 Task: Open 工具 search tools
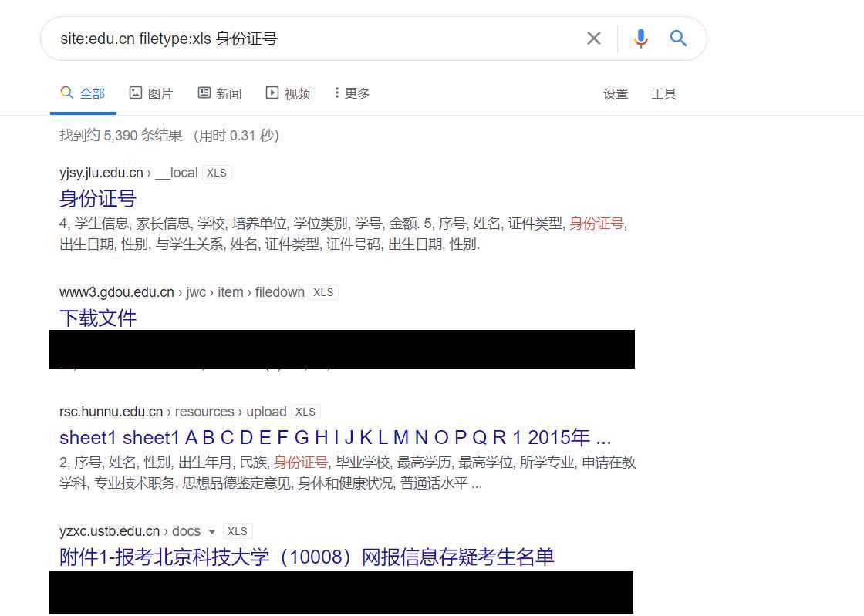[663, 94]
